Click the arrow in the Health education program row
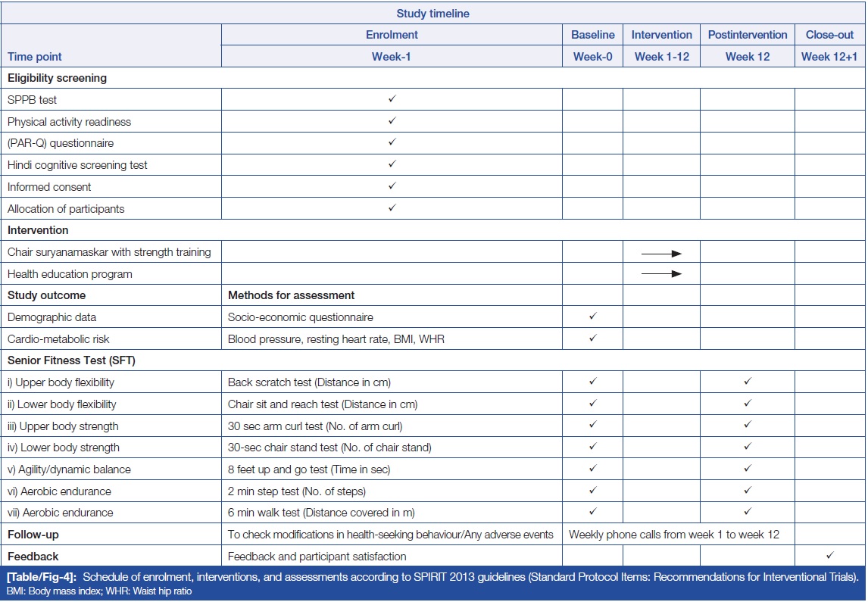Image resolution: width=868 pixels, height=602 pixels. pos(660,274)
